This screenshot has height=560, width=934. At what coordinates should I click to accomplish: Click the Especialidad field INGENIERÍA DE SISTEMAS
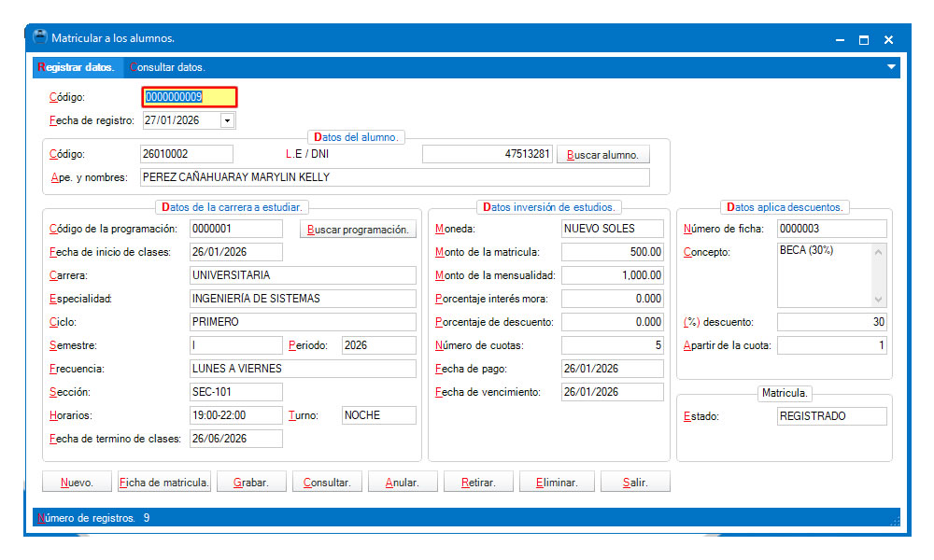click(303, 298)
